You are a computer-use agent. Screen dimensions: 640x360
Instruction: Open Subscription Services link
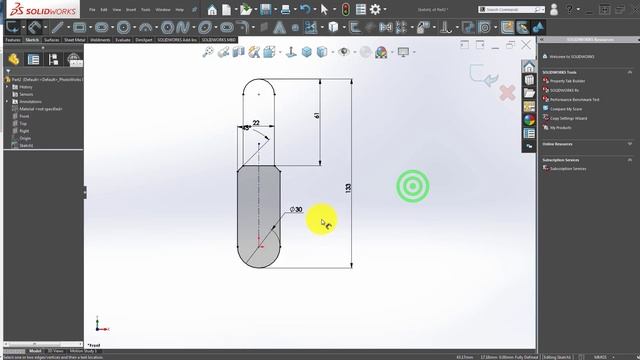click(x=568, y=169)
